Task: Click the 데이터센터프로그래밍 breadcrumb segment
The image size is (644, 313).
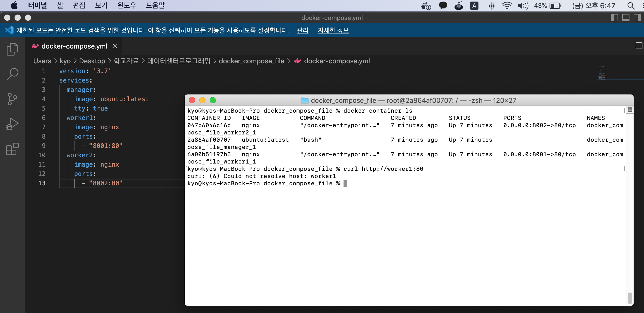Action: click(x=179, y=61)
